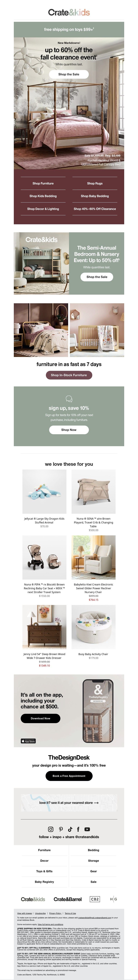
Task: Open the TikTok social icon
Action: 70,829
